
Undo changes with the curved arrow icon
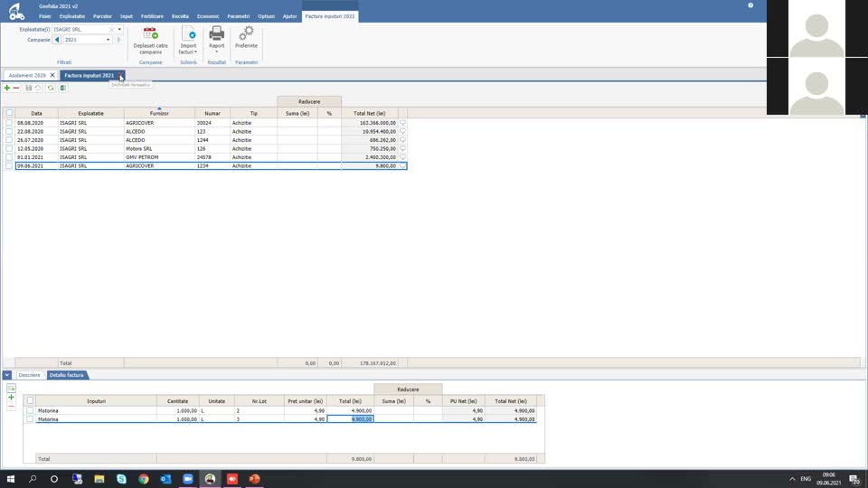click(38, 88)
